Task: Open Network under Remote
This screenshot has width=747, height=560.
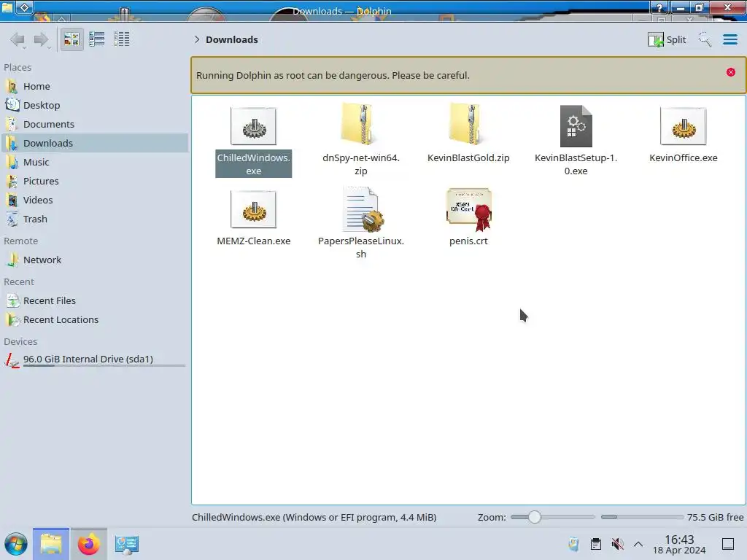Action: (x=95, y=260)
